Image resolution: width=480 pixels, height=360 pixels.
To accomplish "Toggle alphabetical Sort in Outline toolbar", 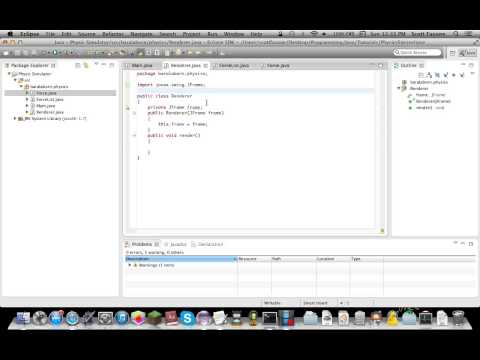I will coord(429,75).
